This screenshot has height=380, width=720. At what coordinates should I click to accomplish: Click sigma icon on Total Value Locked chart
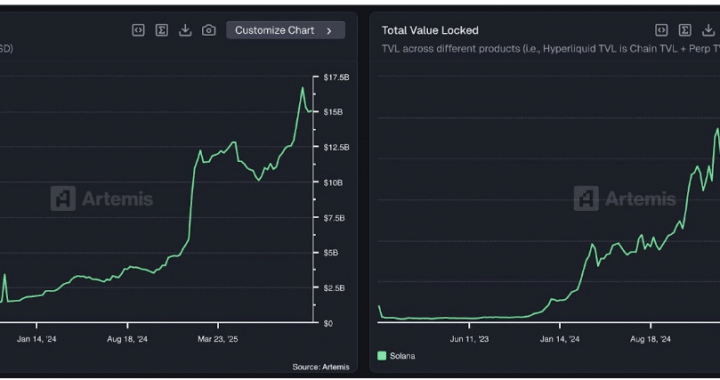coord(685,30)
